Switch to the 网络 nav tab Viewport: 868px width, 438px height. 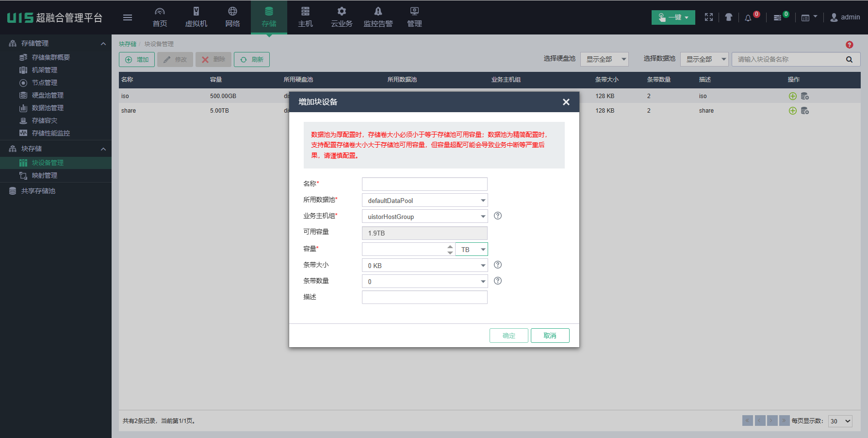(232, 17)
